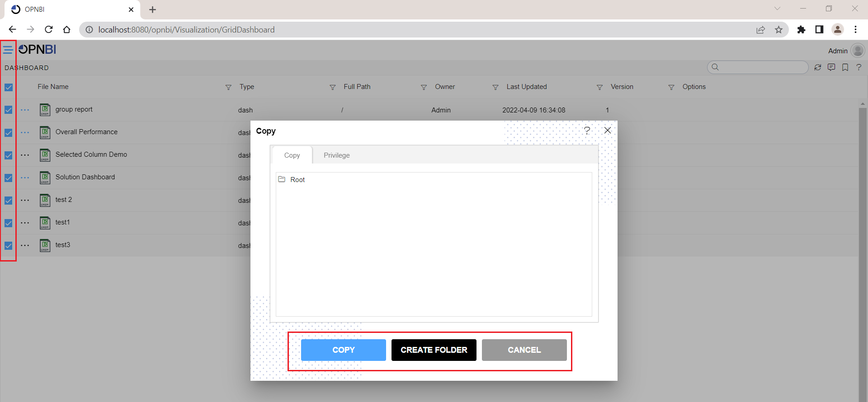This screenshot has width=868, height=402.
Task: Open options dots for Solution Dashboard
Action: click(25, 178)
